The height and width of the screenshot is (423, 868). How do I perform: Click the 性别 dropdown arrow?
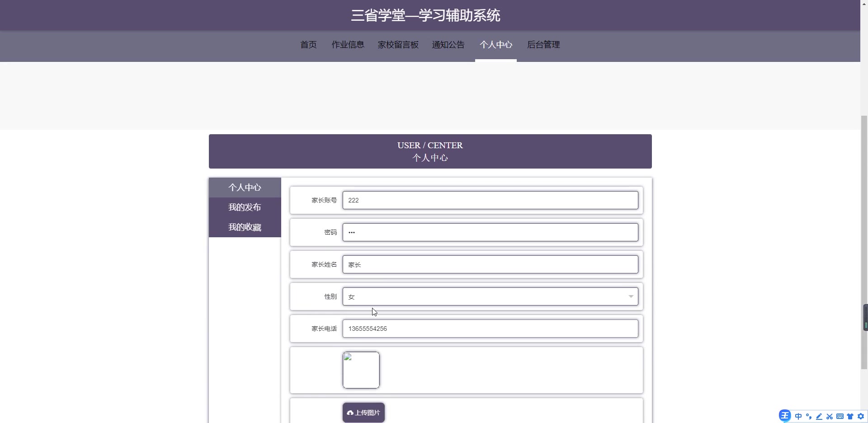631,296
